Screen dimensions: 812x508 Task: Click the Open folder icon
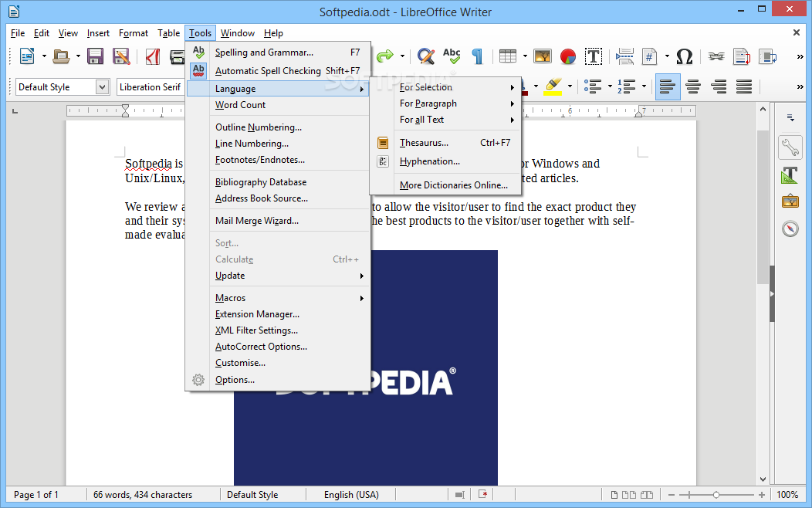click(x=61, y=56)
